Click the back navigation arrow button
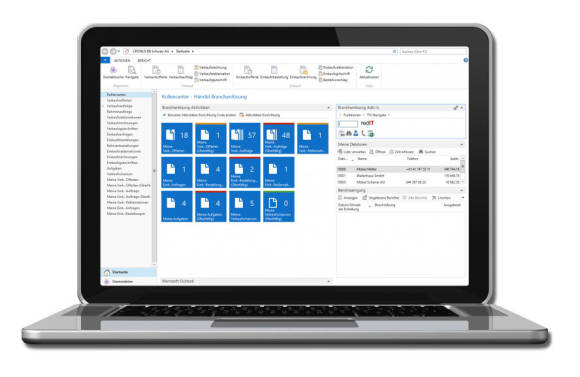 pos(105,51)
